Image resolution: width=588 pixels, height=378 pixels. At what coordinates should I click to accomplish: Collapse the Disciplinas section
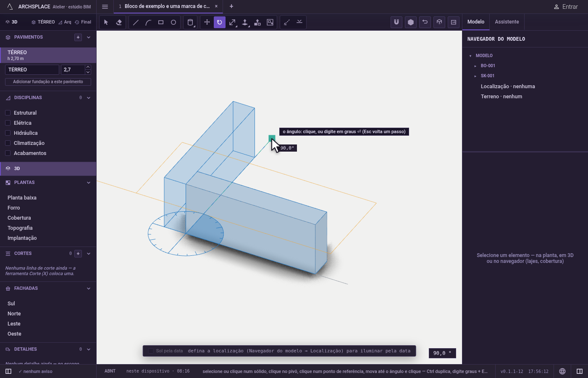89,98
